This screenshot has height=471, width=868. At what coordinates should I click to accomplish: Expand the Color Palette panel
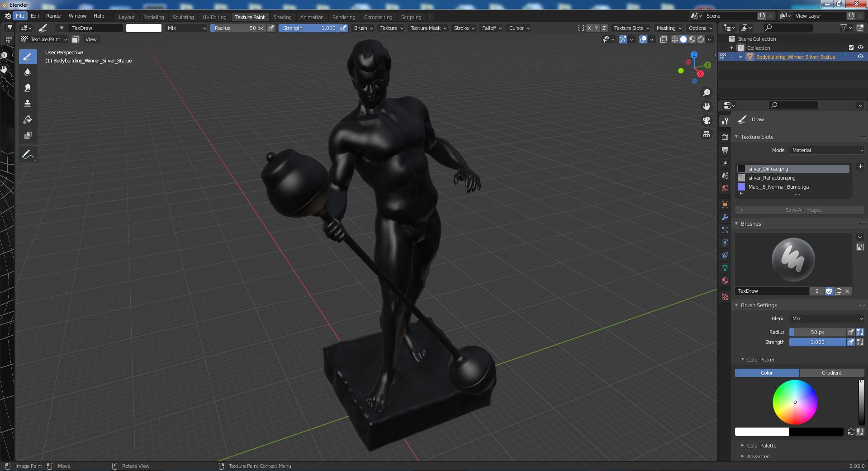[x=761, y=446]
